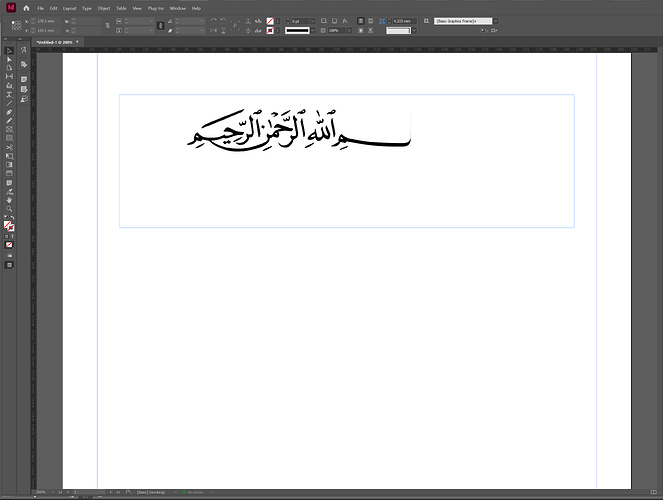
Task: Select the Pen tool
Action: click(x=9, y=112)
